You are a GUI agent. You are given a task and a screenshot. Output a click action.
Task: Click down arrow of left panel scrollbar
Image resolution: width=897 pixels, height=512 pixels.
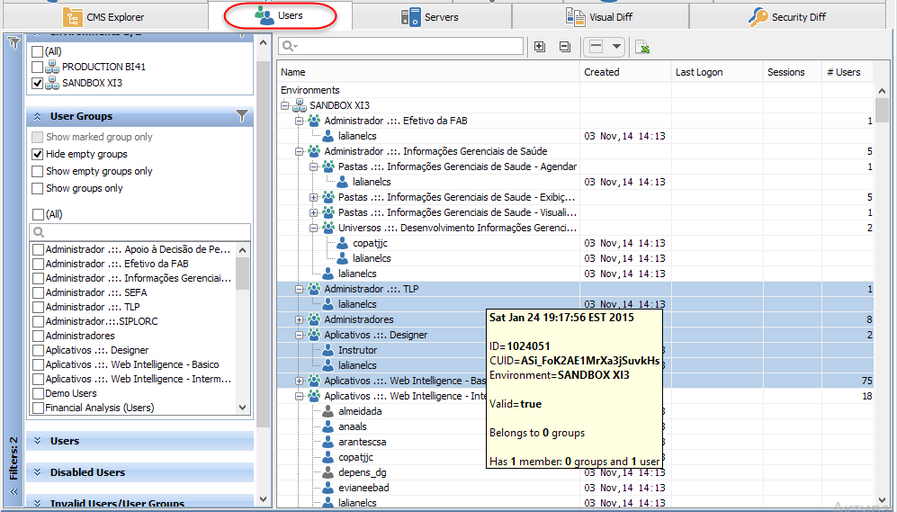(263, 499)
